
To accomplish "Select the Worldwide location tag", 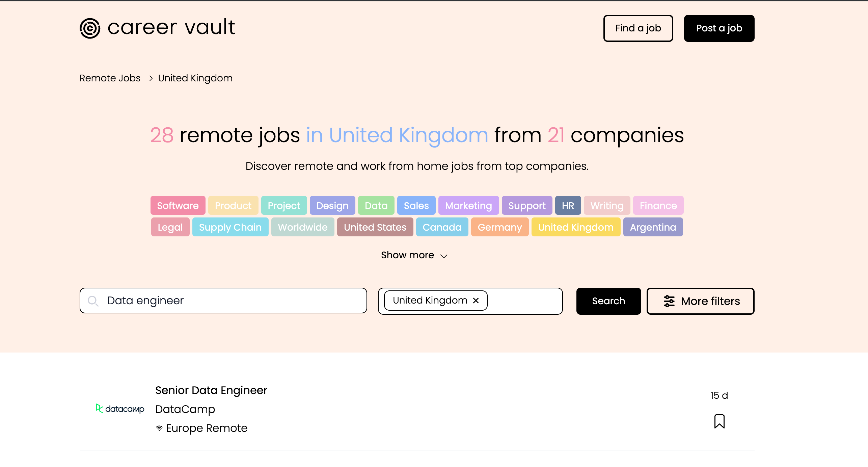I will [x=303, y=227].
